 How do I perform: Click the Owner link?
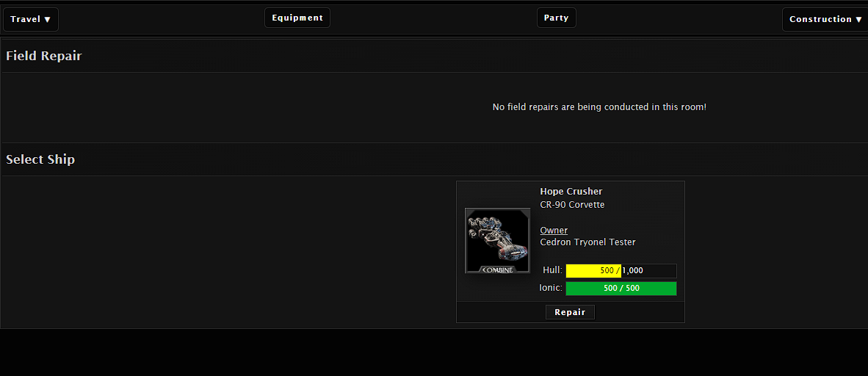click(x=554, y=231)
